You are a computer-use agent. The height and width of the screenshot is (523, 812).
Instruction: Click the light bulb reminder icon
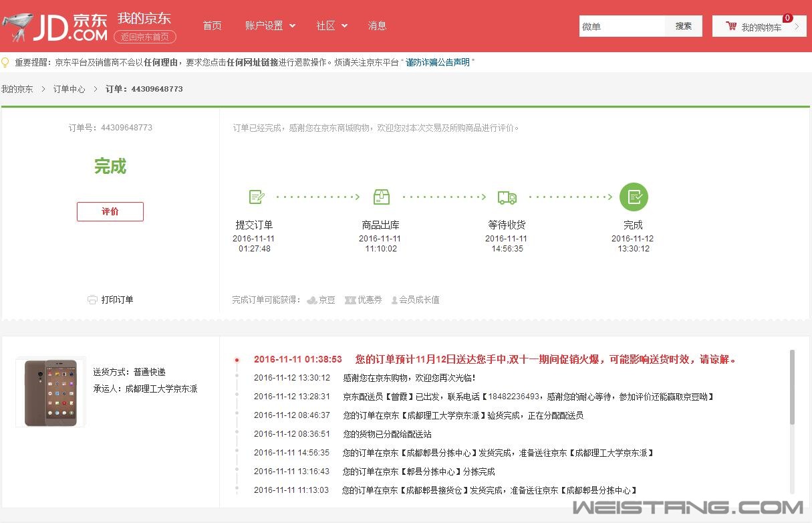pyautogui.click(x=5, y=62)
